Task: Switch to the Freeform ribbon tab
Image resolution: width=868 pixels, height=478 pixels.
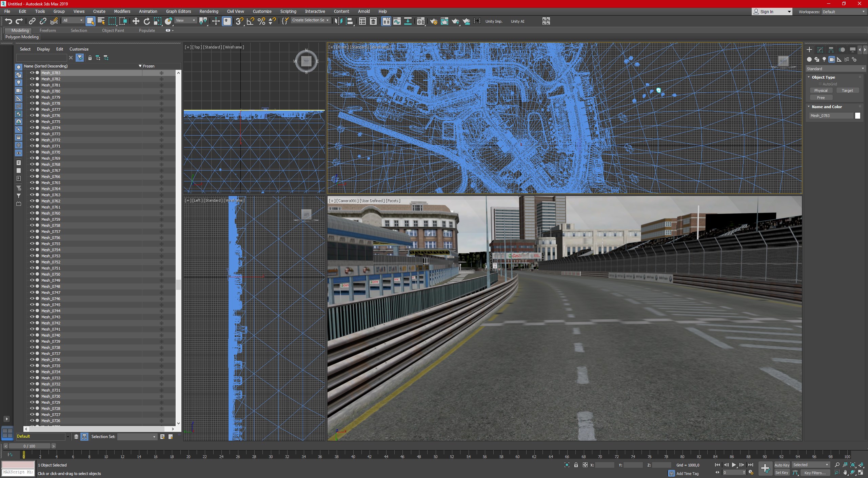Action: pyautogui.click(x=47, y=31)
